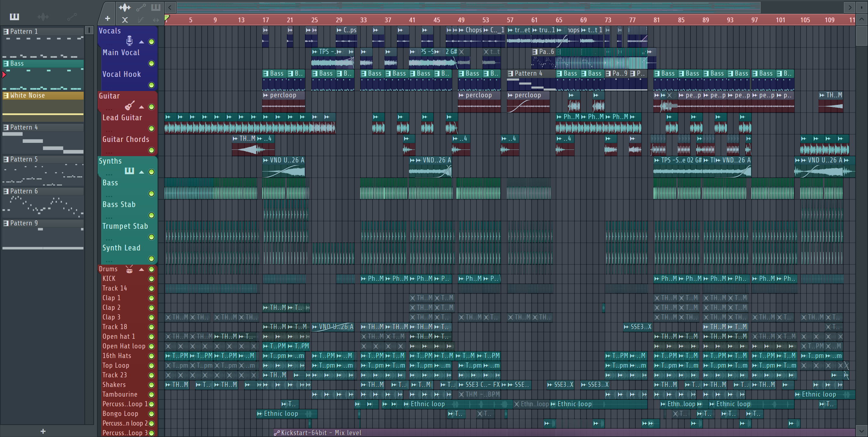
Task: Click the drum icon on Drums track
Action: (129, 269)
